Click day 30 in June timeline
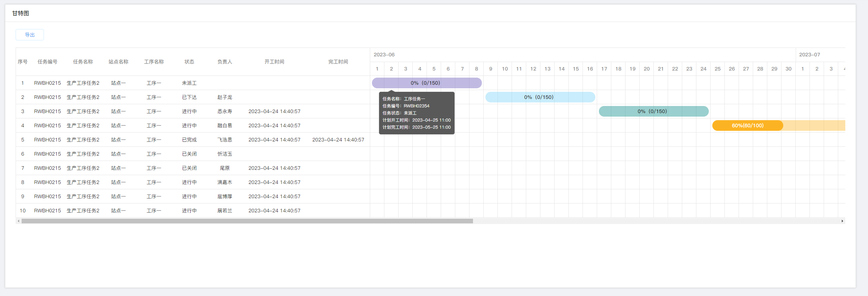This screenshot has width=868, height=296. pos(789,69)
